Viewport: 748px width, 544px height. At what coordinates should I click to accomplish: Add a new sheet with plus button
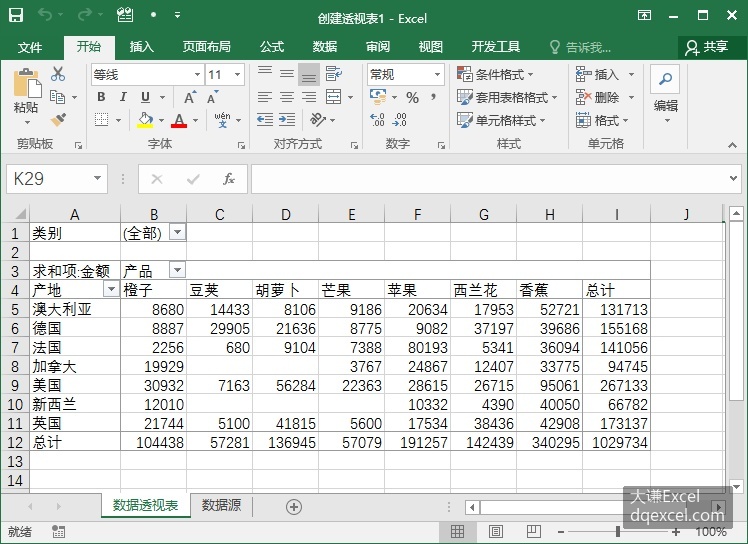(x=294, y=507)
